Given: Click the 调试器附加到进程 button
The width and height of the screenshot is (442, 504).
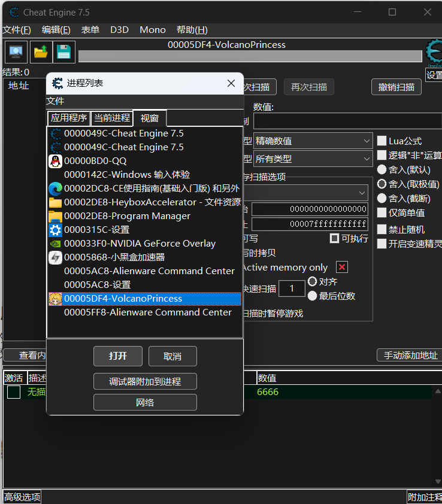Looking at the screenshot, I should coord(145,381).
